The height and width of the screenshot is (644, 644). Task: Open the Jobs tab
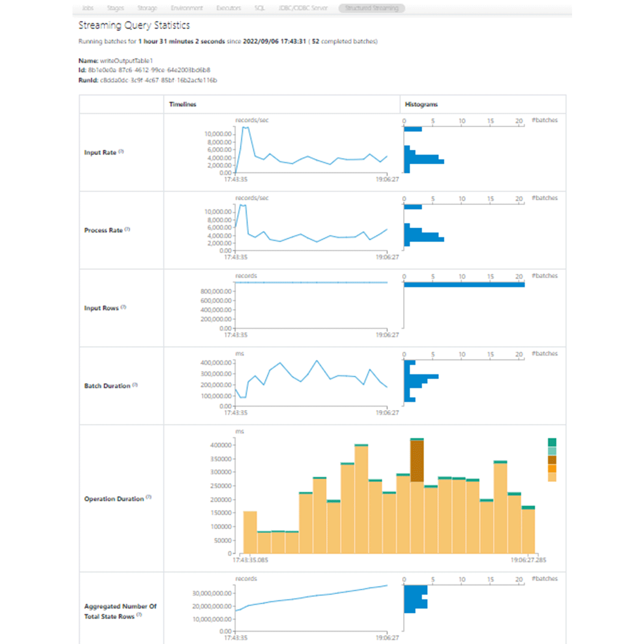87,8
